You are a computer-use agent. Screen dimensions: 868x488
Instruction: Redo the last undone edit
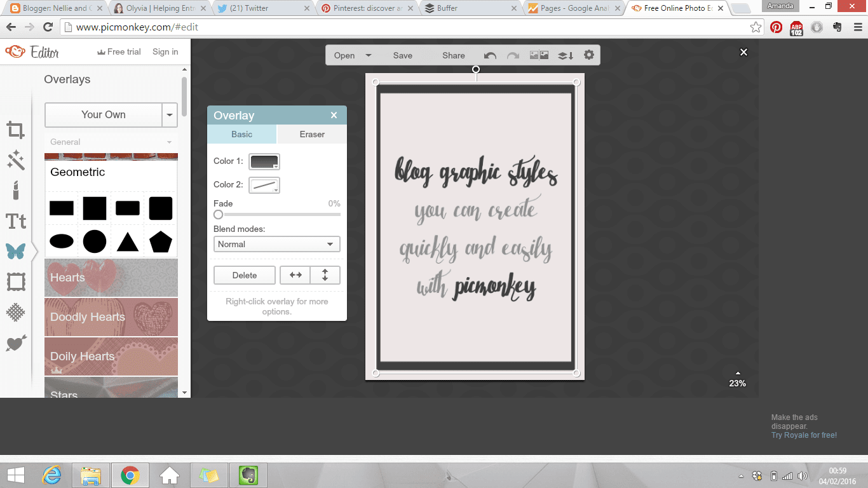[x=512, y=56]
